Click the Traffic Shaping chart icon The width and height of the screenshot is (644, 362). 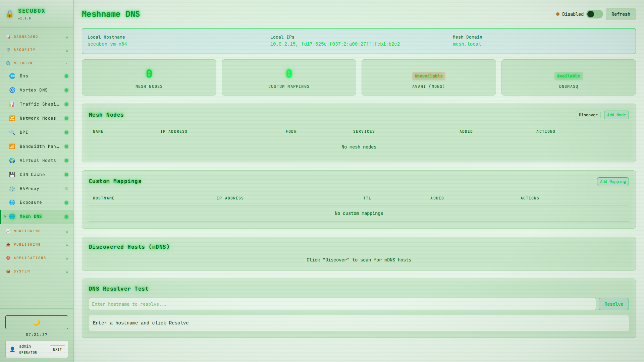pyautogui.click(x=12, y=104)
